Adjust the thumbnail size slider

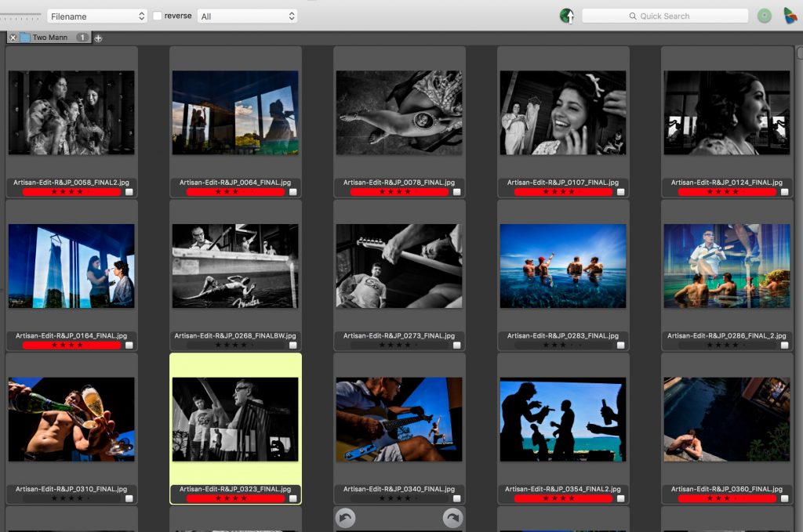coord(20,17)
